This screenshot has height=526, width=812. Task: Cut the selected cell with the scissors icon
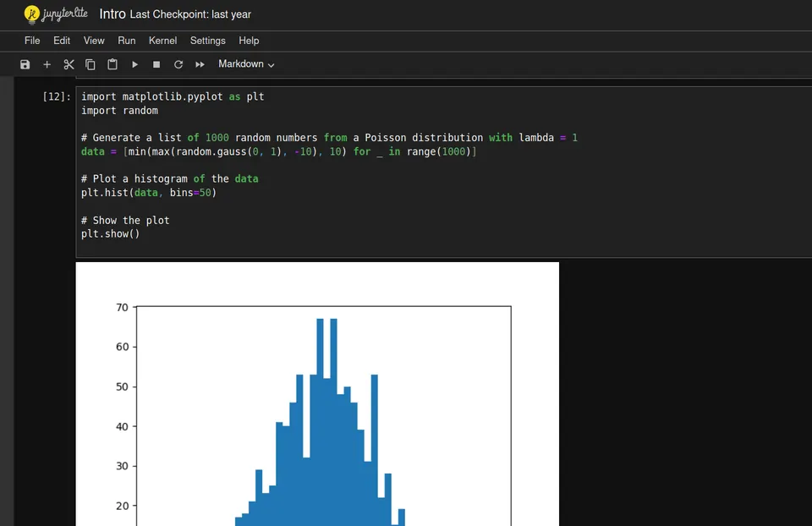(69, 64)
